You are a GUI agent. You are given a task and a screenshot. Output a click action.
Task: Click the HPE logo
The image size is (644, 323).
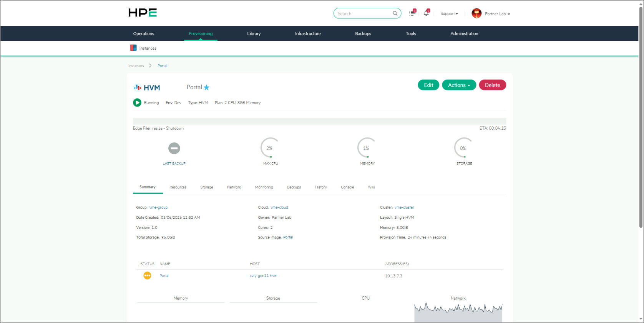[143, 13]
